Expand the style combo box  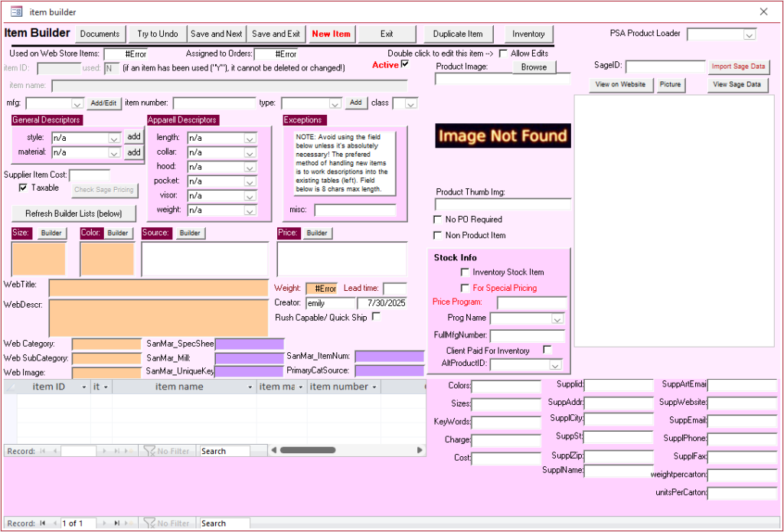click(114, 139)
